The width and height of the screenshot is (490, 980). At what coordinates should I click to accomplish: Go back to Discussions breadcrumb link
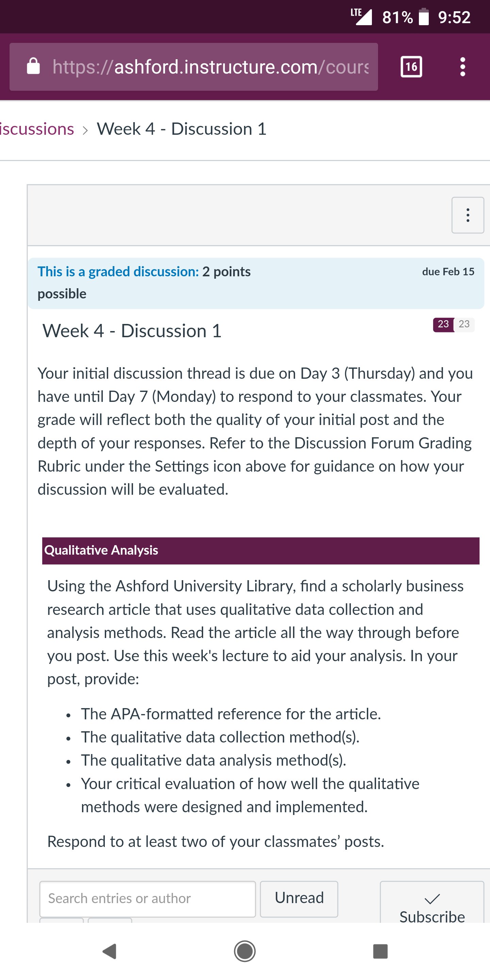coord(37,129)
